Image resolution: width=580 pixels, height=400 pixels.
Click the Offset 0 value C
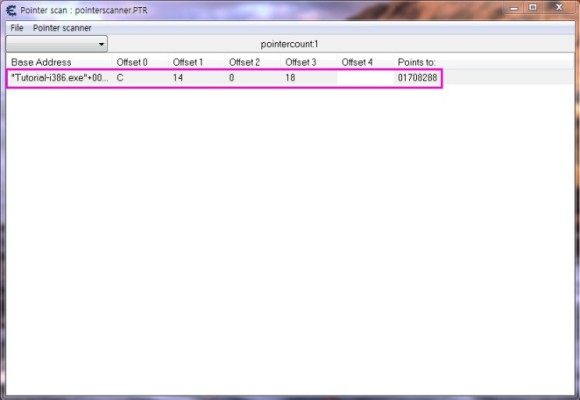pyautogui.click(x=120, y=78)
